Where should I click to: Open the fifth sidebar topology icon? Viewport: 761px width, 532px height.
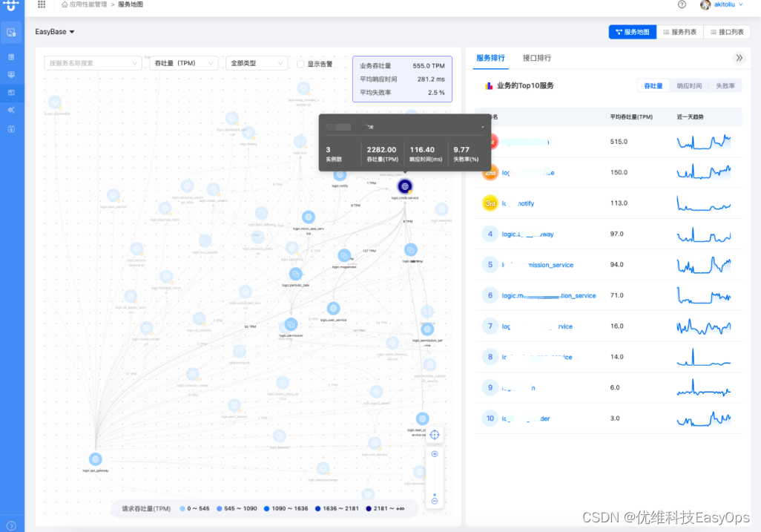[11, 111]
